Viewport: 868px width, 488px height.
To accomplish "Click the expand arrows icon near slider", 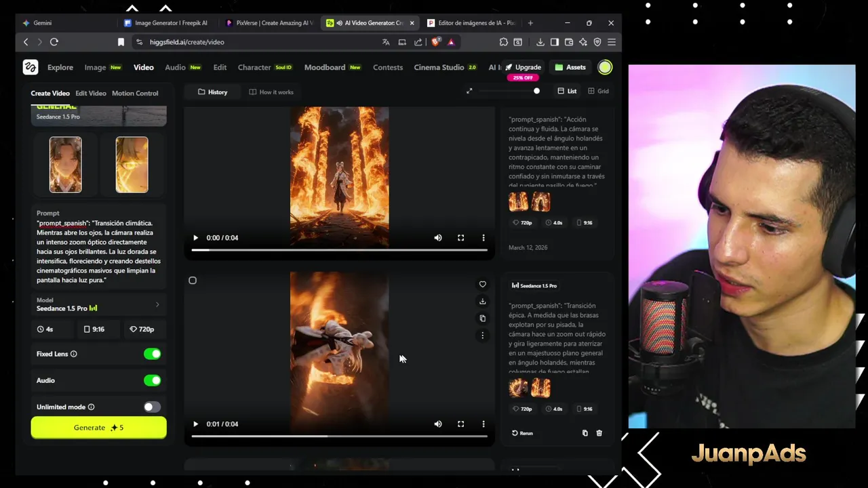I will pyautogui.click(x=469, y=91).
